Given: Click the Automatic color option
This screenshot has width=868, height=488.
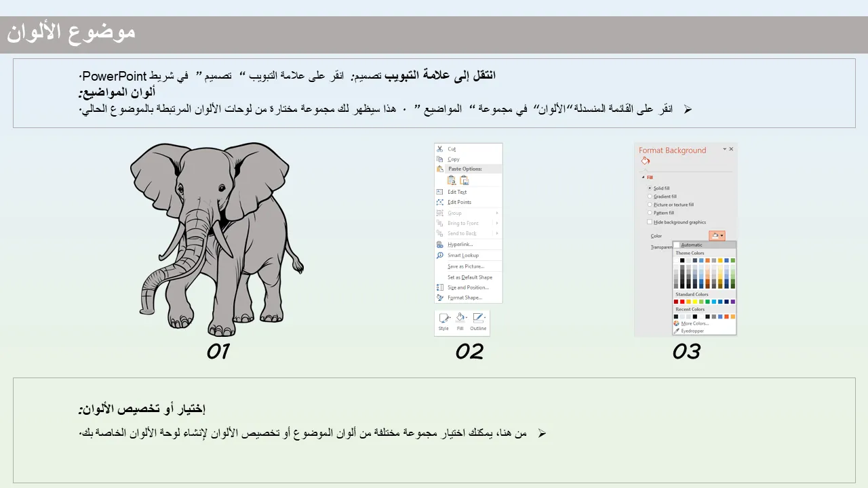Looking at the screenshot, I should pyautogui.click(x=692, y=245).
